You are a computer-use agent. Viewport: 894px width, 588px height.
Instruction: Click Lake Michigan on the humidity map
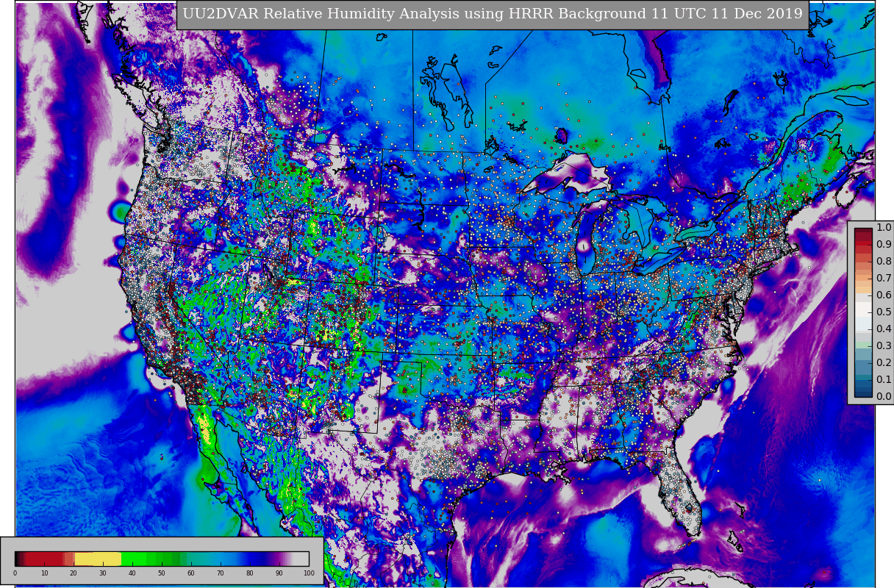(x=586, y=239)
